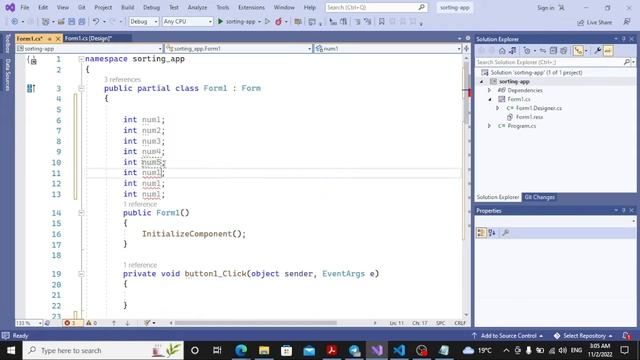This screenshot has width=640, height=360.
Task: Open VS Code from taskbar
Action: [399, 351]
